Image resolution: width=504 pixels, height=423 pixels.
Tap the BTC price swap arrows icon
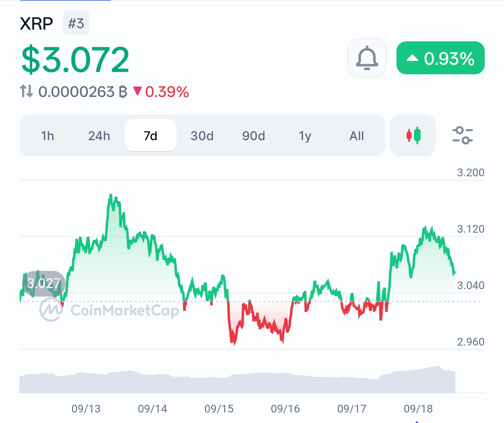26,91
